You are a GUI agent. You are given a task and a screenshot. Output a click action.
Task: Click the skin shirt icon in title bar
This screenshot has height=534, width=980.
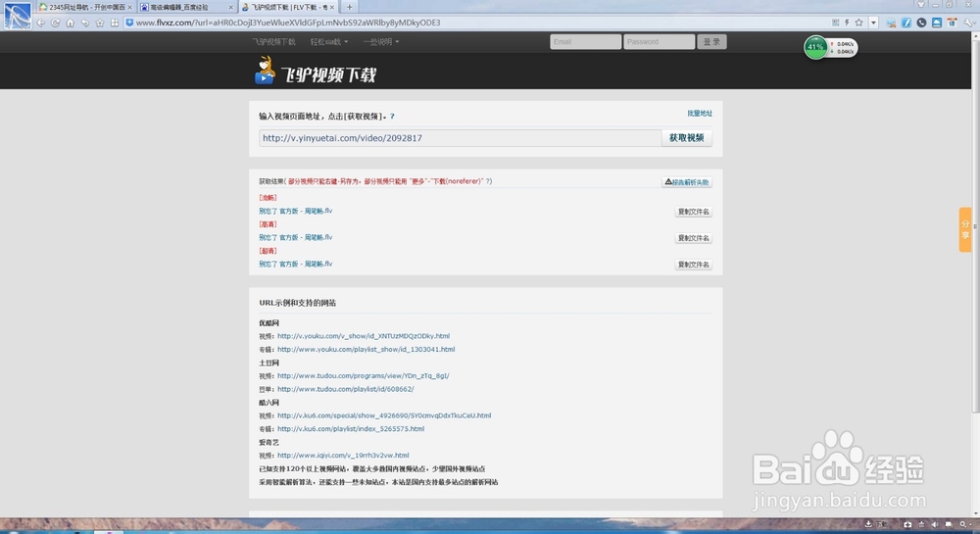[x=920, y=4]
